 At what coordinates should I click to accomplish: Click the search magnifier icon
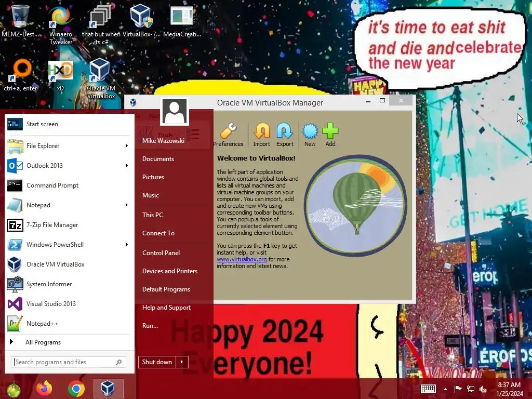pyautogui.click(x=119, y=362)
